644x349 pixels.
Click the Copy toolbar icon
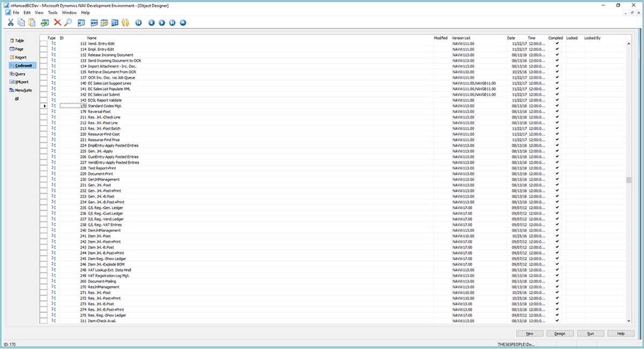tap(21, 23)
